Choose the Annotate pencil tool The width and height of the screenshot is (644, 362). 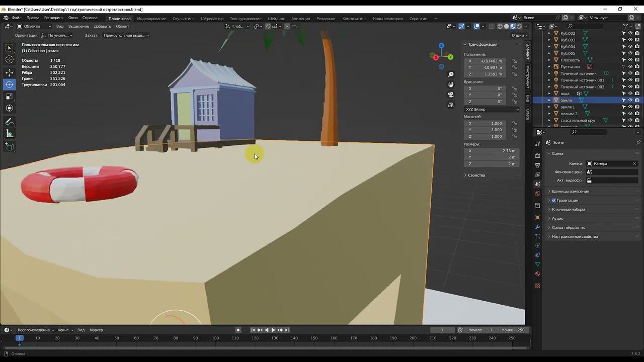tap(10, 122)
